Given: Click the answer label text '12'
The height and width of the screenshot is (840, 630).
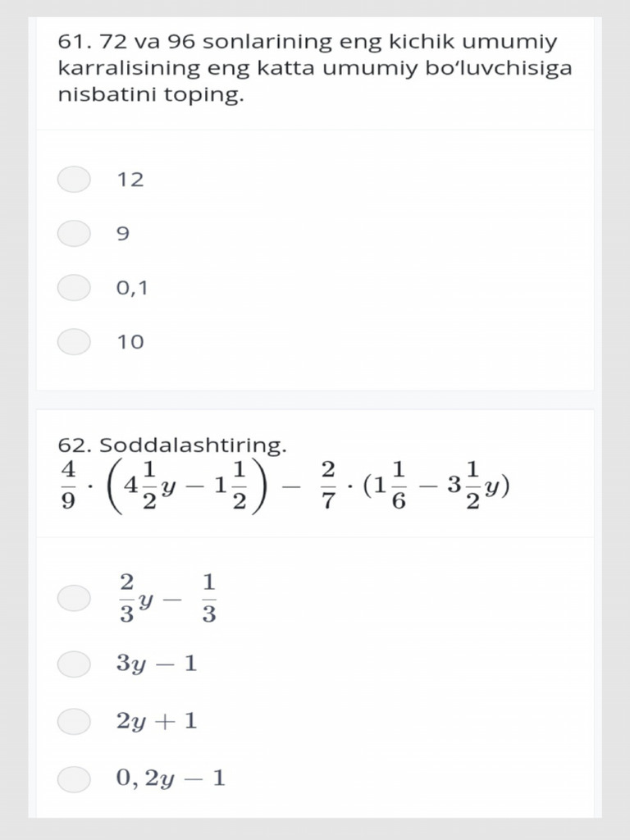Looking at the screenshot, I should 130,180.
